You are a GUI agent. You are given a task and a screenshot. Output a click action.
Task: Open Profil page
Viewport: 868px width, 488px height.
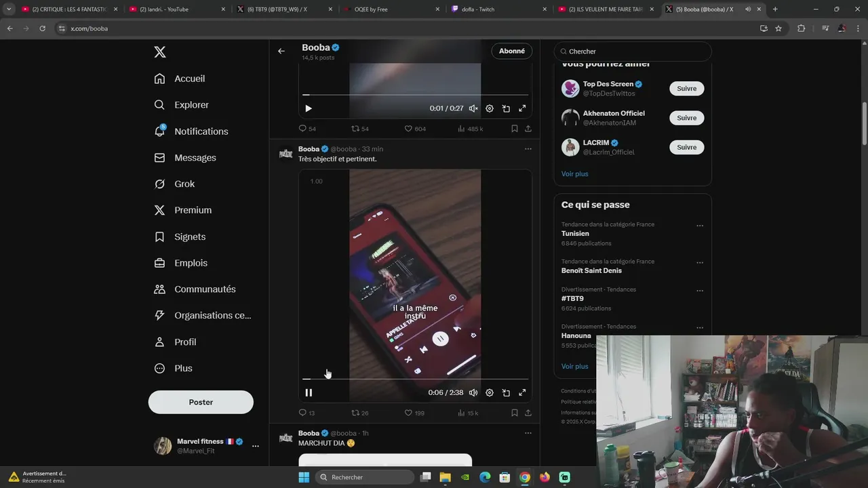click(x=175, y=342)
